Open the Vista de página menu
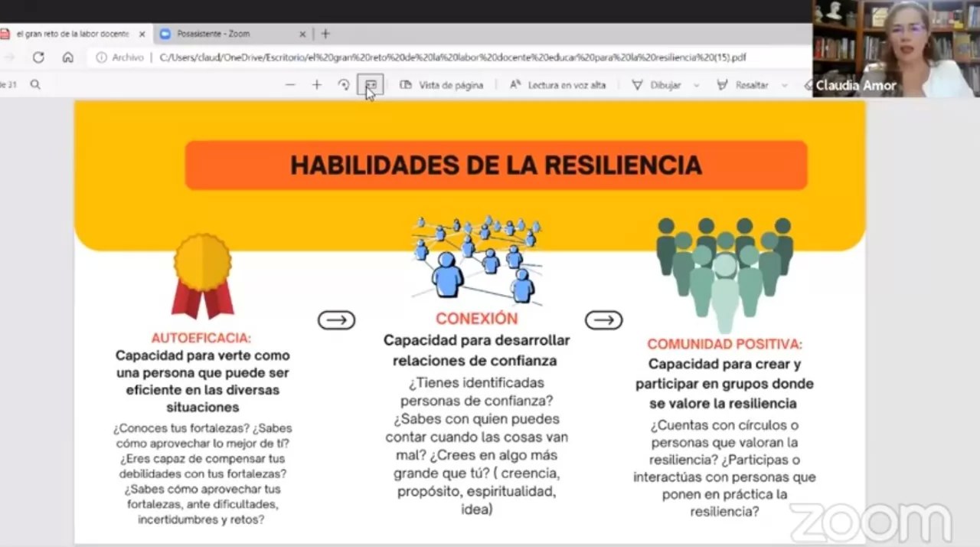 coord(442,85)
